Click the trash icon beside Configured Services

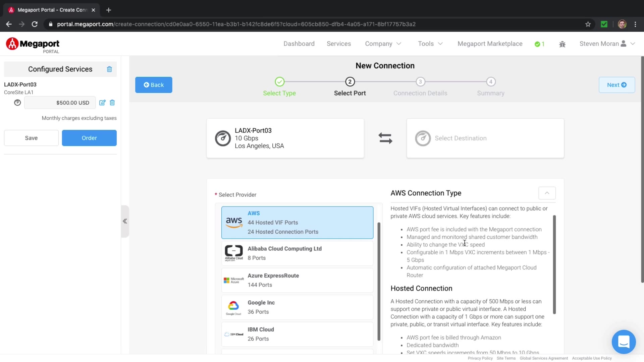(x=109, y=69)
